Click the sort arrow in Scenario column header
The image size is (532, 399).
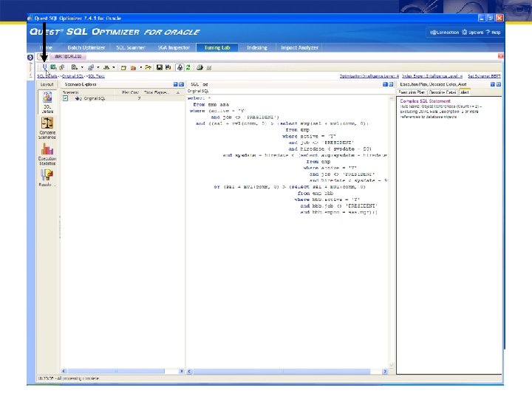click(178, 92)
